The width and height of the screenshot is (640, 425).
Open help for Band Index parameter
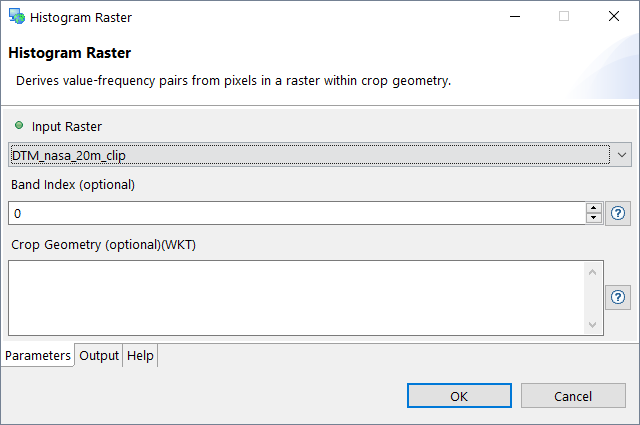618,213
